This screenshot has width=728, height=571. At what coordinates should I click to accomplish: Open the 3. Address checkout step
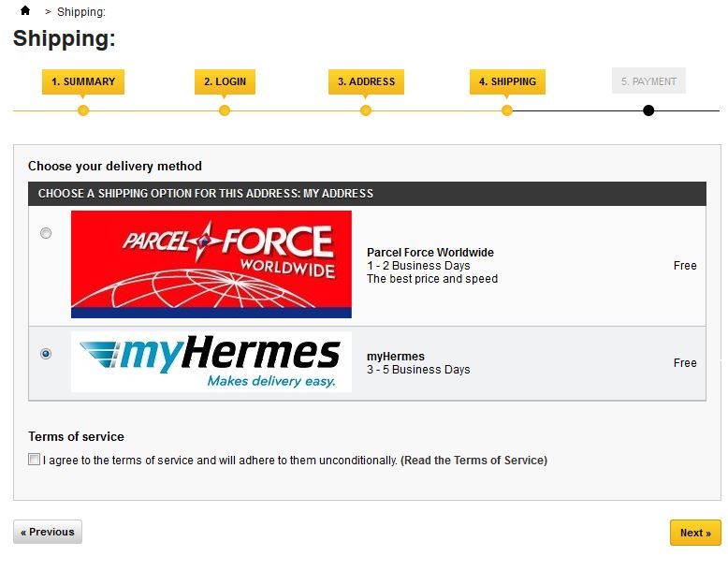(366, 81)
